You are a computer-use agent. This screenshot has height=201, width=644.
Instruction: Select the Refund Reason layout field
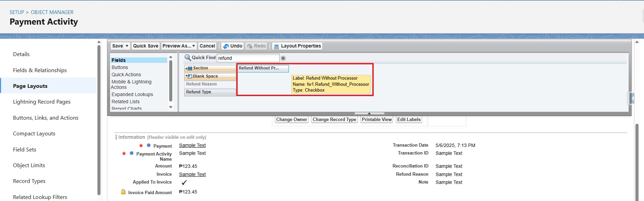[x=412, y=174]
